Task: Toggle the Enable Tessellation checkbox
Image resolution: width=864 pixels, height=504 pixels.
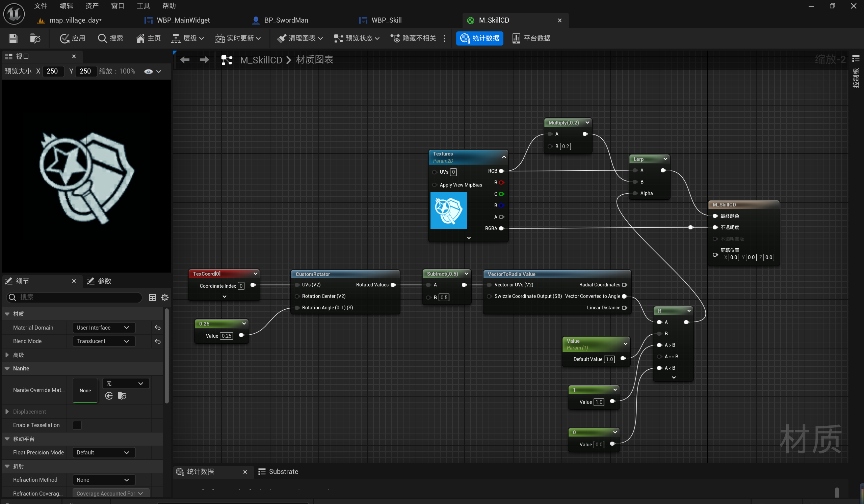Action: [77, 425]
